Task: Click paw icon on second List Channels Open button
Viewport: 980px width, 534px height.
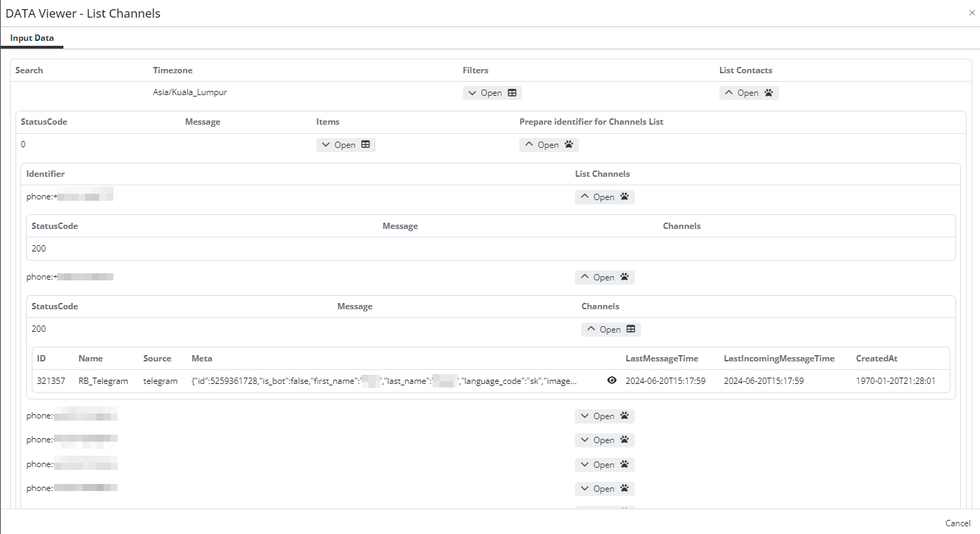Action: pos(624,278)
